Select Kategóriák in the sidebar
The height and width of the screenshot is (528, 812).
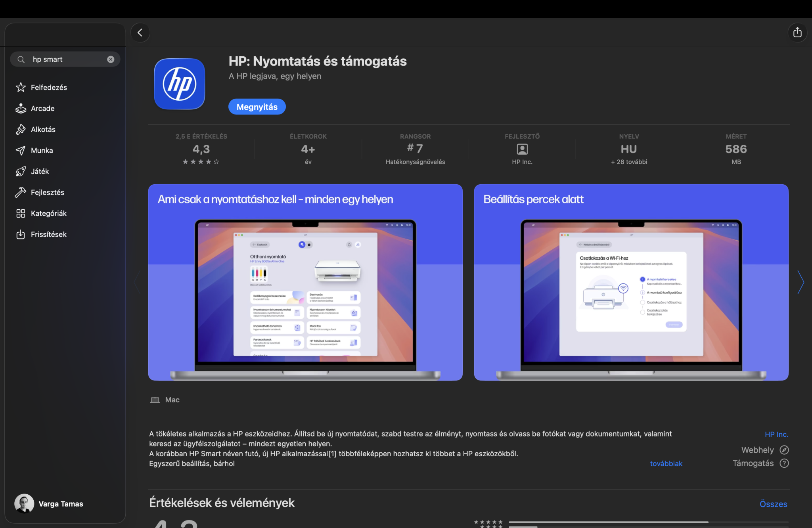pos(48,213)
